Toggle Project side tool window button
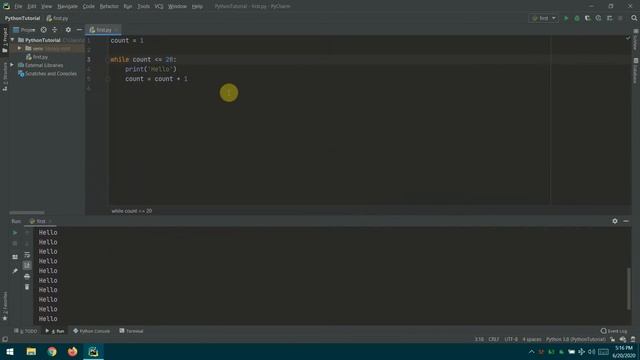Viewport: 640px width, 360px height. [5, 40]
